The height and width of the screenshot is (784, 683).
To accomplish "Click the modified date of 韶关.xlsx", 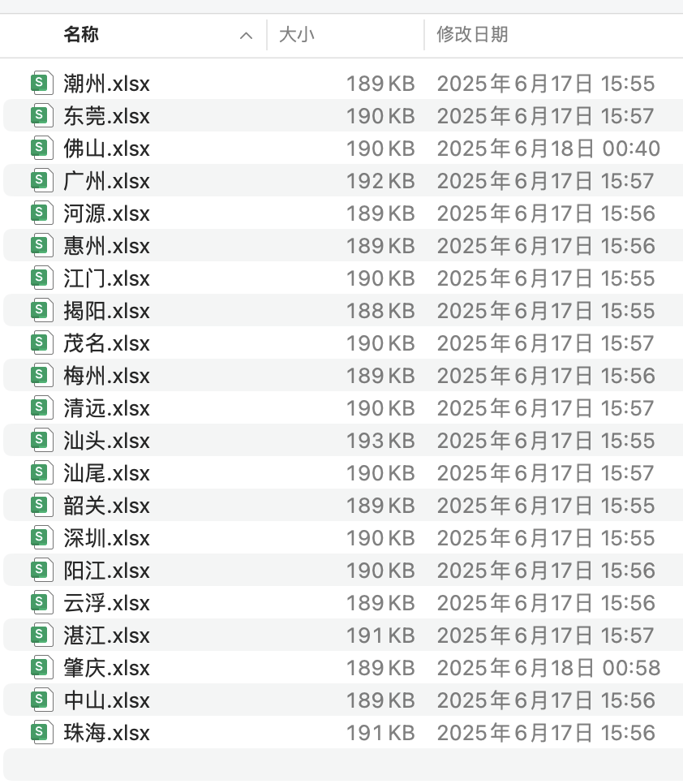I will tap(545, 506).
